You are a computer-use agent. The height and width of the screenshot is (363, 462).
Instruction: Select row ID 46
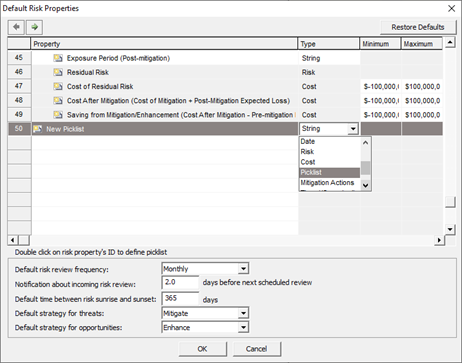click(19, 72)
